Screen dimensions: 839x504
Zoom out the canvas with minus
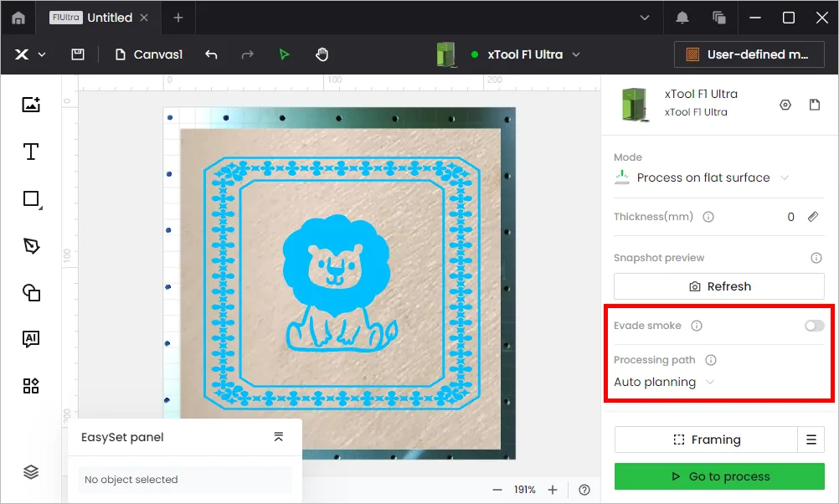(x=497, y=490)
